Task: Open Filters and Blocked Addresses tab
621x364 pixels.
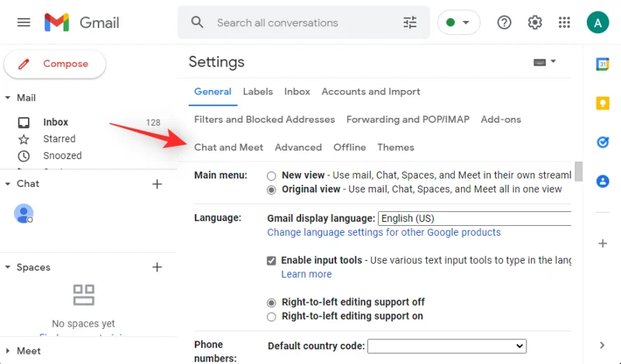Action: click(265, 120)
